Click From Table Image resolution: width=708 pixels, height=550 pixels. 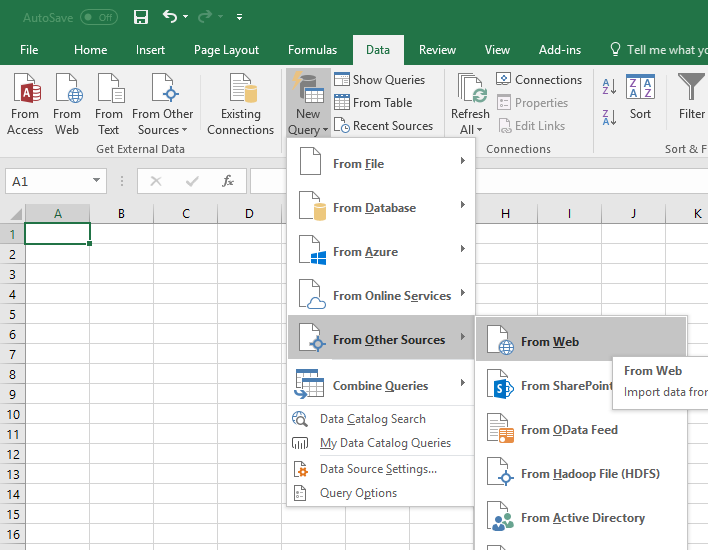373,103
